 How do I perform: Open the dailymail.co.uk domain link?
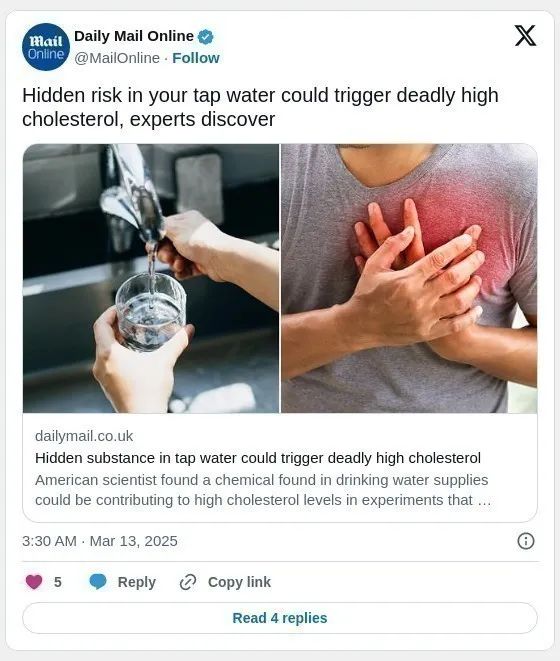tap(84, 436)
